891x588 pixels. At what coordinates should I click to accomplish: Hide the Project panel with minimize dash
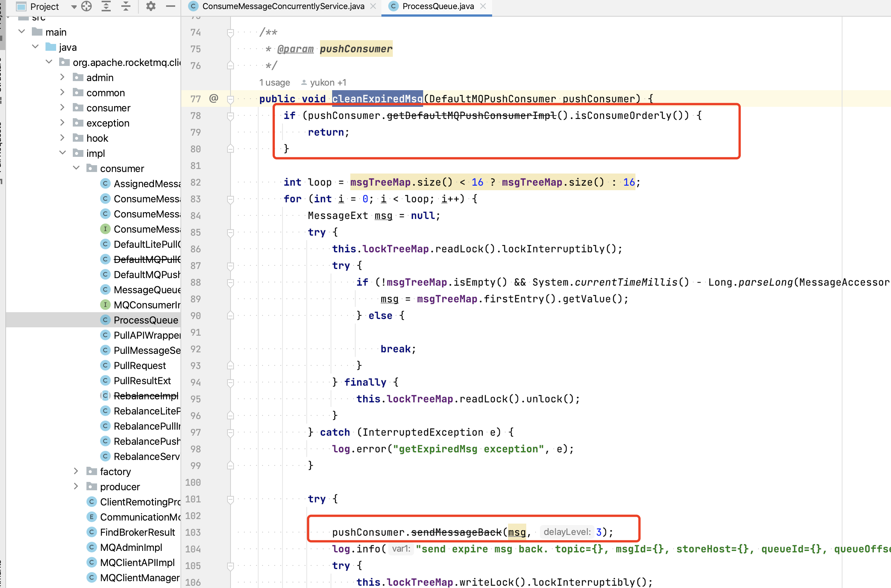click(171, 6)
